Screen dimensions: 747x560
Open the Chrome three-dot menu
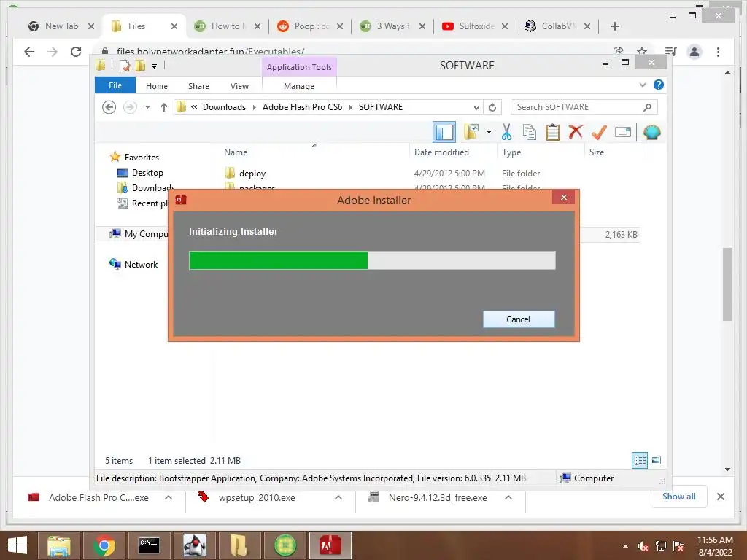718,52
